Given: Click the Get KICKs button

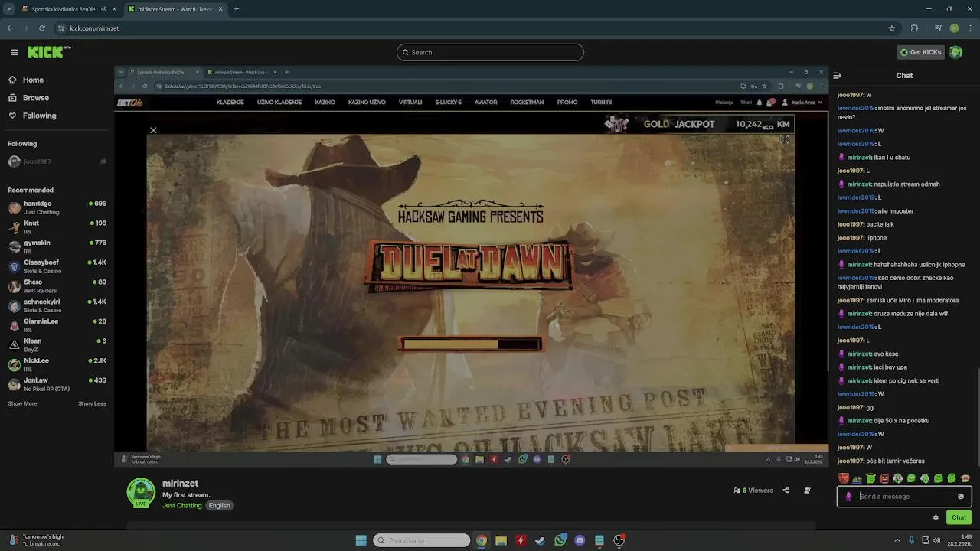Looking at the screenshot, I should (920, 52).
